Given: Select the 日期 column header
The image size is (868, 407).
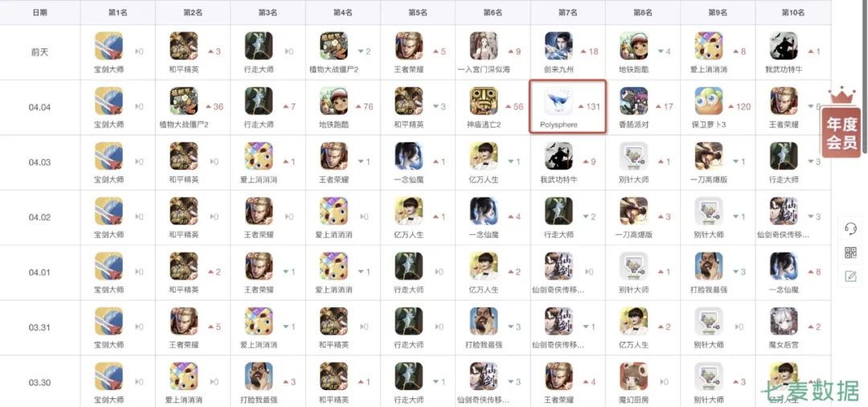Looking at the screenshot, I should [x=40, y=12].
